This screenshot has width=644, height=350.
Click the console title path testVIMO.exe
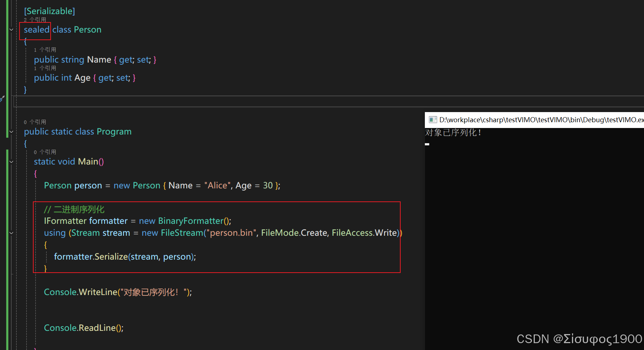click(x=541, y=120)
